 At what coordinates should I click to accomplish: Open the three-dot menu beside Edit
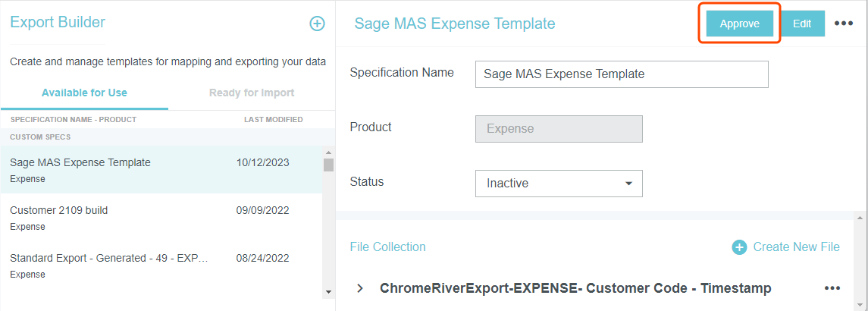843,24
